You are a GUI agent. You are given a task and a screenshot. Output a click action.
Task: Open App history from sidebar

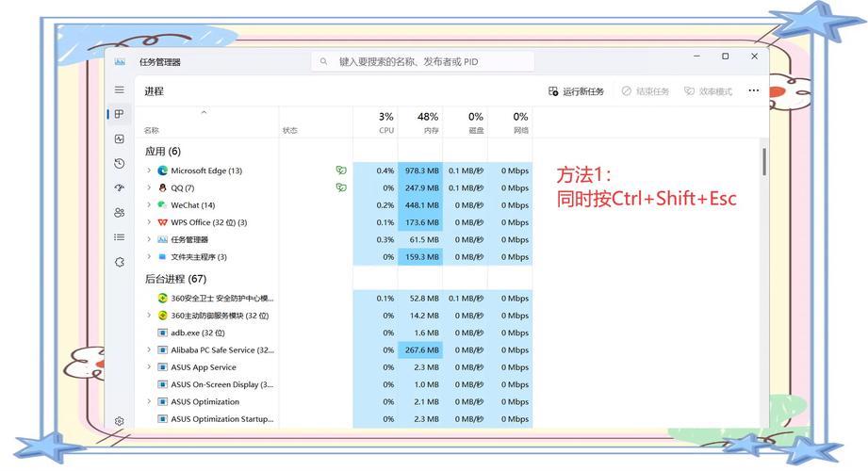[120, 164]
